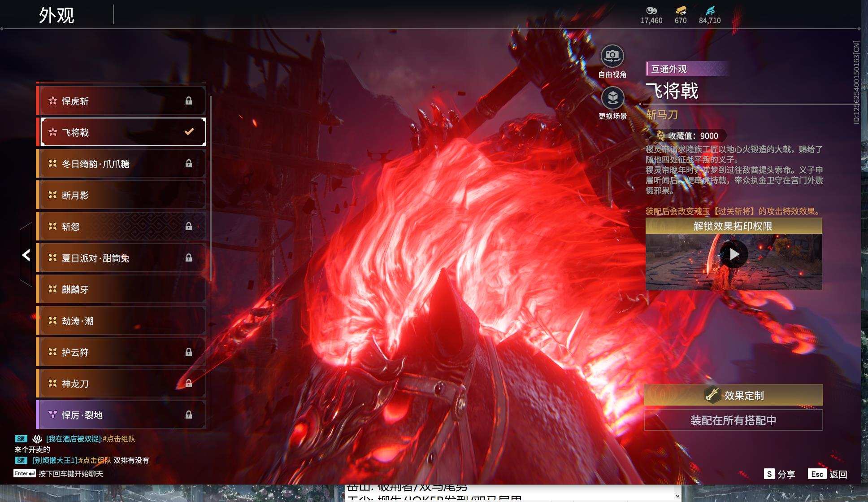Click the lock icon on 神龙刀

(189, 384)
